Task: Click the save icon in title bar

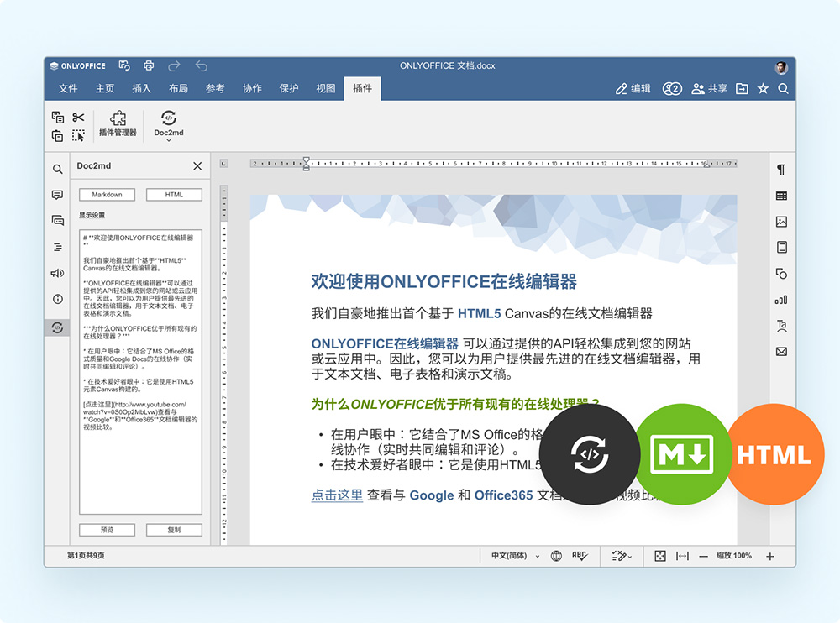Action: (x=124, y=65)
